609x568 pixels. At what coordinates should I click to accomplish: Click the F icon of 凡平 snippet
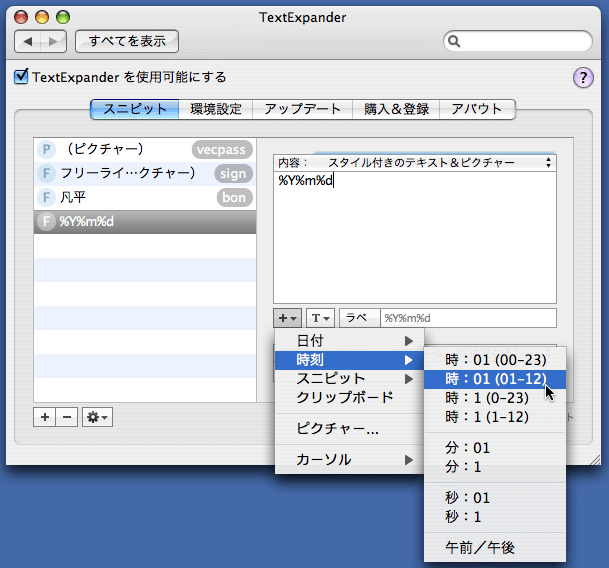(x=46, y=197)
